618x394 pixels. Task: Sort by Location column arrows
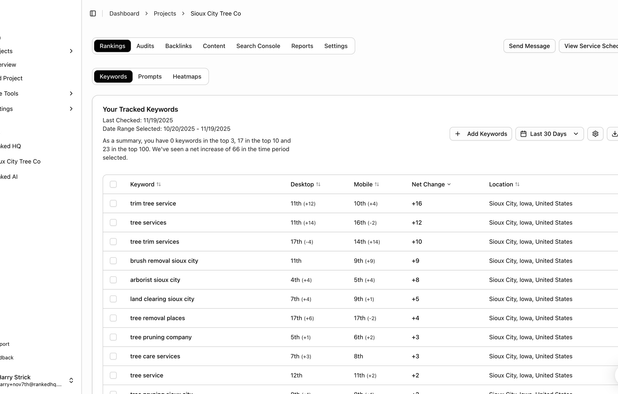[517, 184]
